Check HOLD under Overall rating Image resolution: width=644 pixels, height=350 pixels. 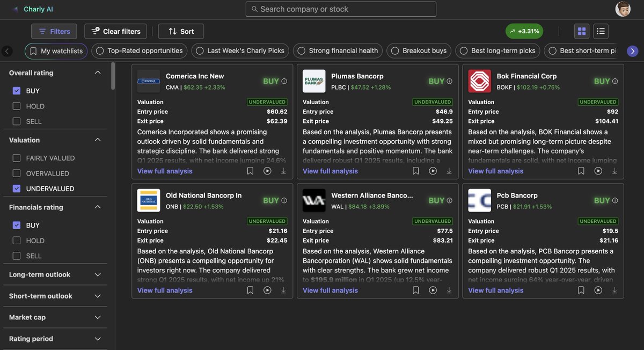(x=17, y=106)
